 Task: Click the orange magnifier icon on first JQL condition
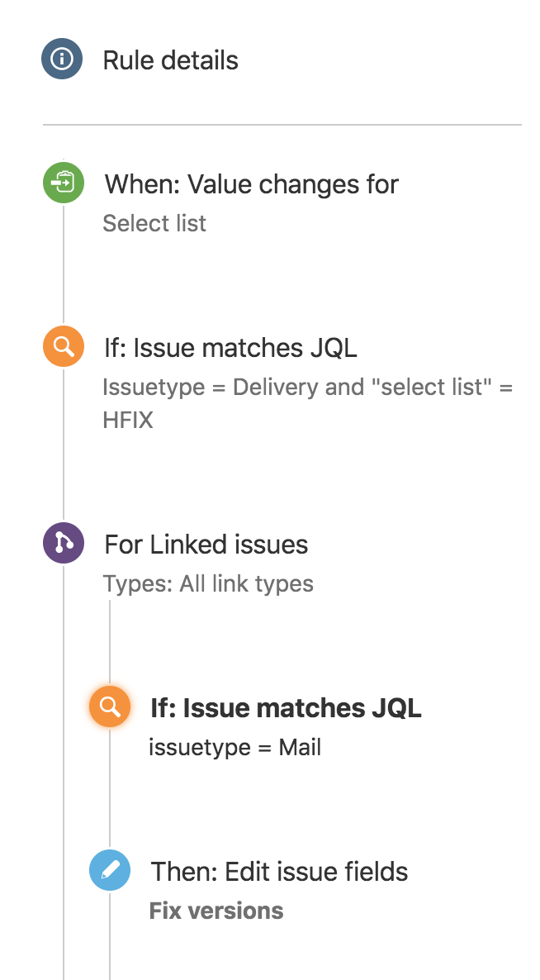pyautogui.click(x=63, y=346)
